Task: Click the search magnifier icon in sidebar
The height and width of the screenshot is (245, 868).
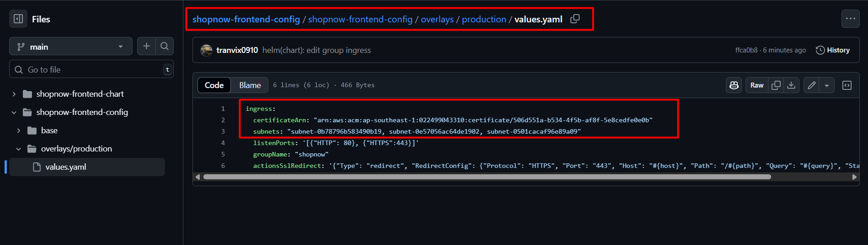Action: (x=165, y=46)
